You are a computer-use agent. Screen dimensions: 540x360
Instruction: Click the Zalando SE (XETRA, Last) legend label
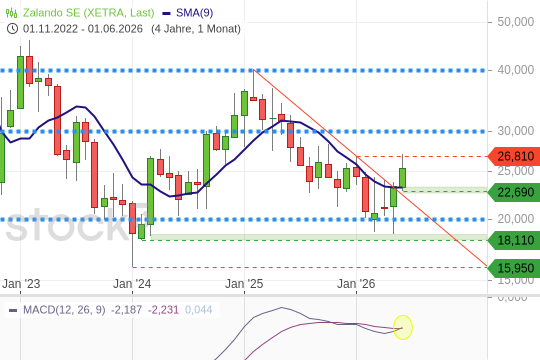tap(89, 13)
